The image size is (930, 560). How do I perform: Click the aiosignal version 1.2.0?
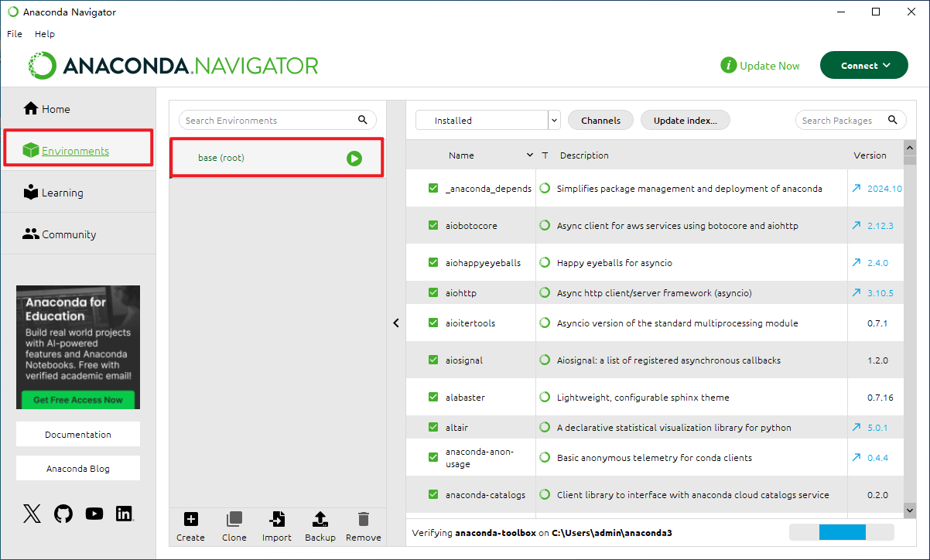tap(877, 360)
